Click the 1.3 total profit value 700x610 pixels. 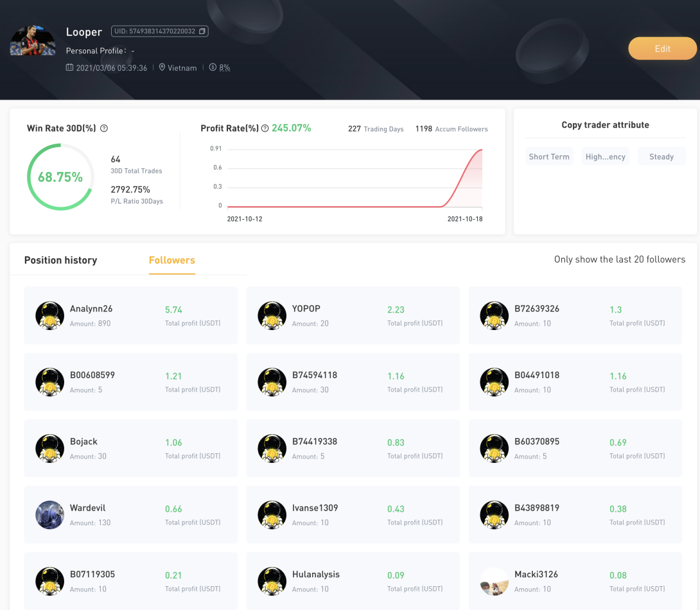616,309
